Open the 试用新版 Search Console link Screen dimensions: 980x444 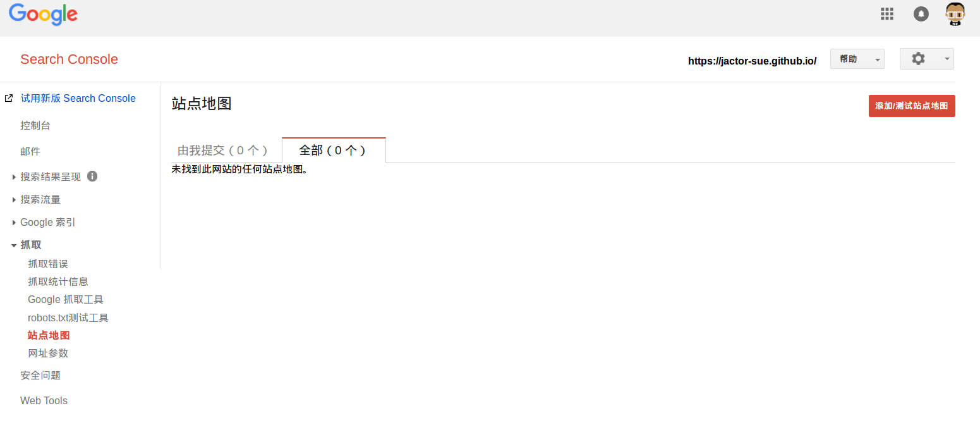tap(78, 98)
